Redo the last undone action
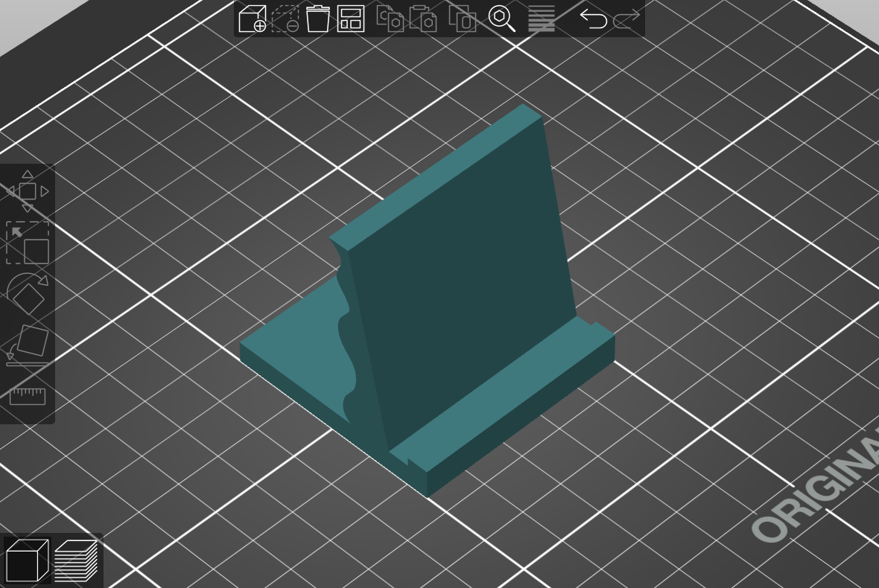 click(x=626, y=19)
